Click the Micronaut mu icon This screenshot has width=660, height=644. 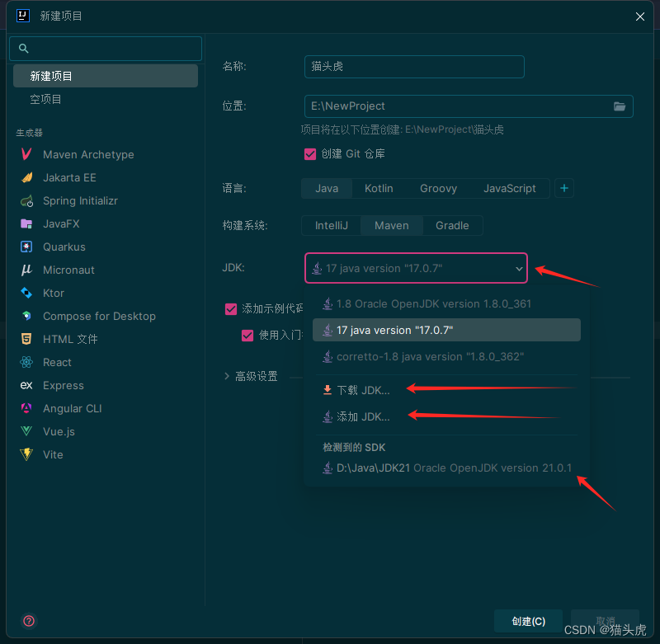coord(26,270)
